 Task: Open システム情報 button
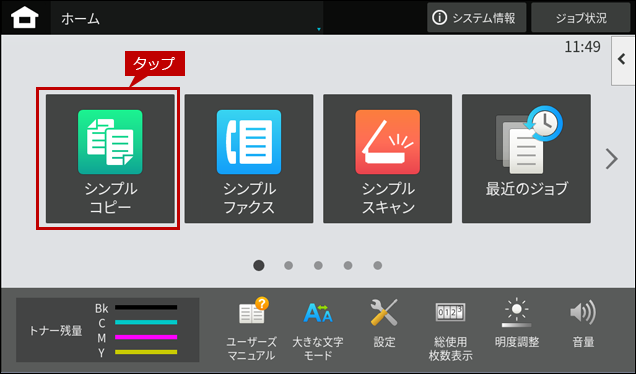pyautogui.click(x=477, y=18)
